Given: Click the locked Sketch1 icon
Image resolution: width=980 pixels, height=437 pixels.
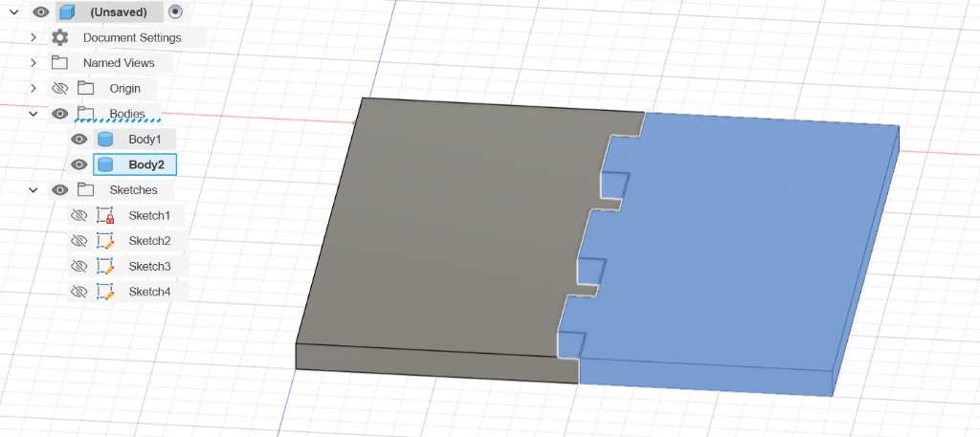Looking at the screenshot, I should [105, 215].
